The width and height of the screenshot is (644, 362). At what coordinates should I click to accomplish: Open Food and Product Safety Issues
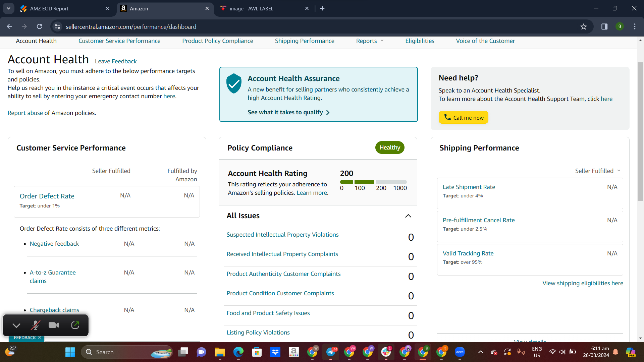point(268,313)
